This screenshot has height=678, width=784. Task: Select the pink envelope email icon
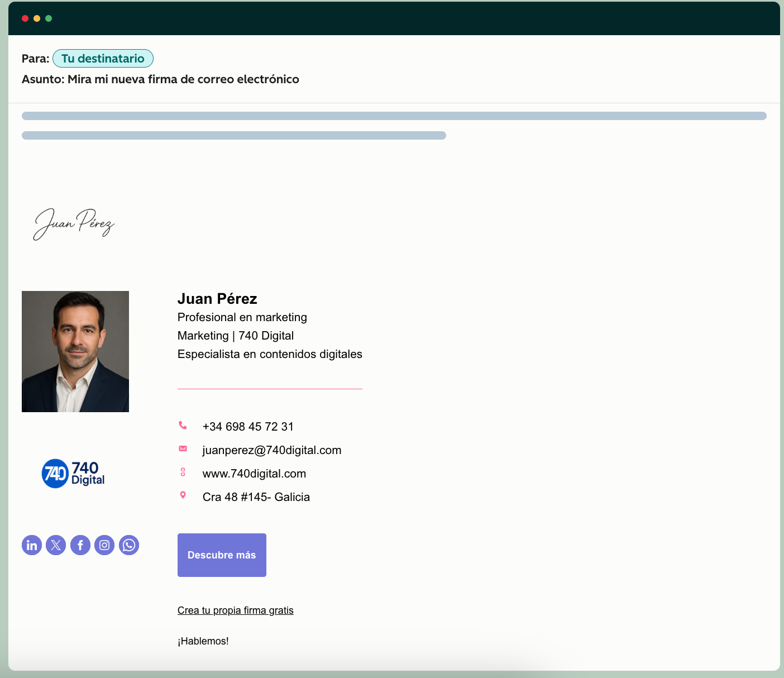[x=183, y=449]
